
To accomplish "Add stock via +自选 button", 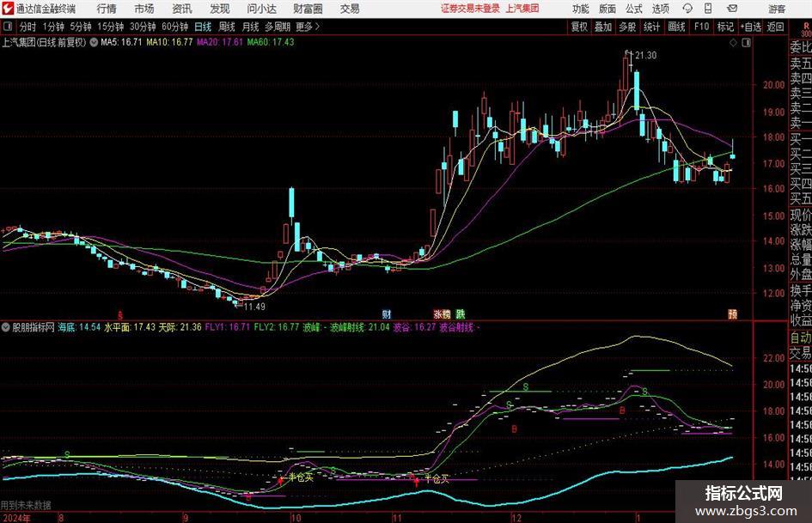I will (x=751, y=27).
